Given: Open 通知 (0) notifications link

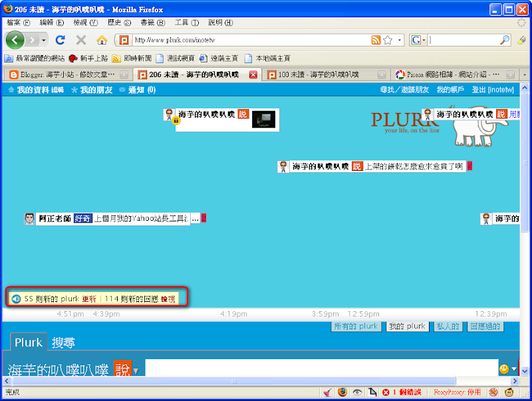Looking at the screenshot, I should click(x=142, y=90).
